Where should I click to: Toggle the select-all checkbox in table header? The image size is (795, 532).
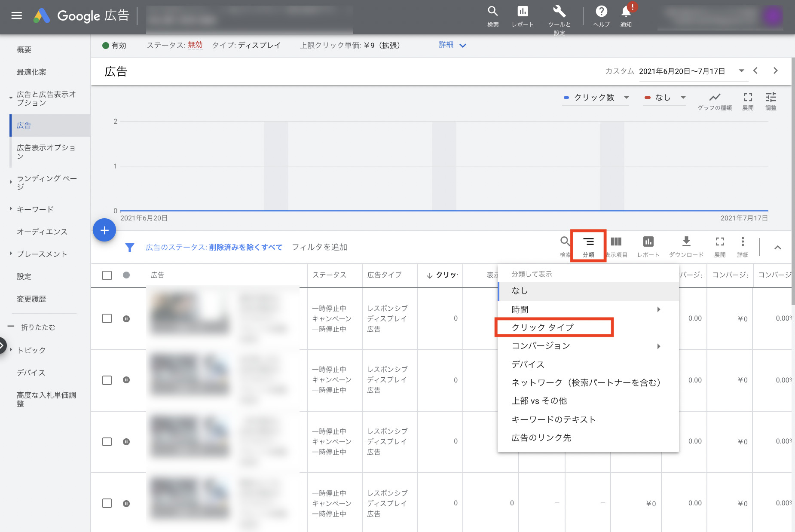107,275
